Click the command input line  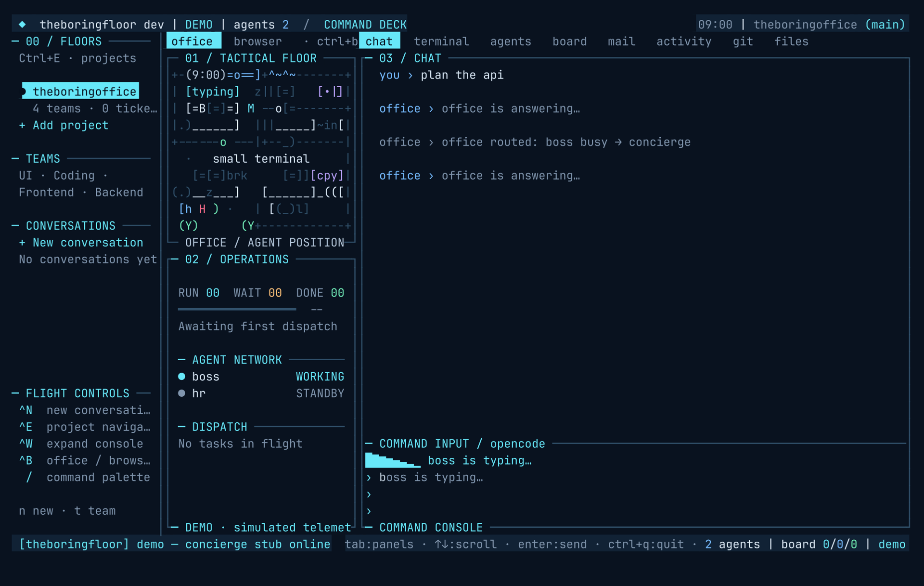pos(635,478)
